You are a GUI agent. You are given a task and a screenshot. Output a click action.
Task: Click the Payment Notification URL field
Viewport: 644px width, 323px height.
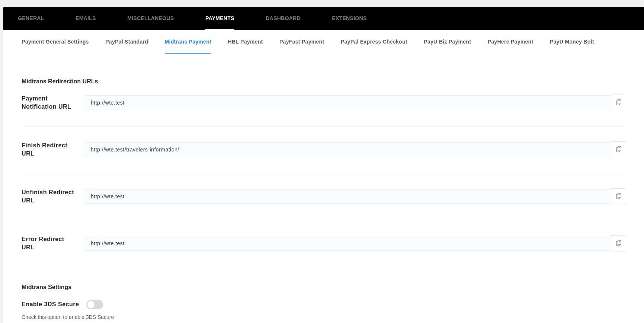pos(348,103)
